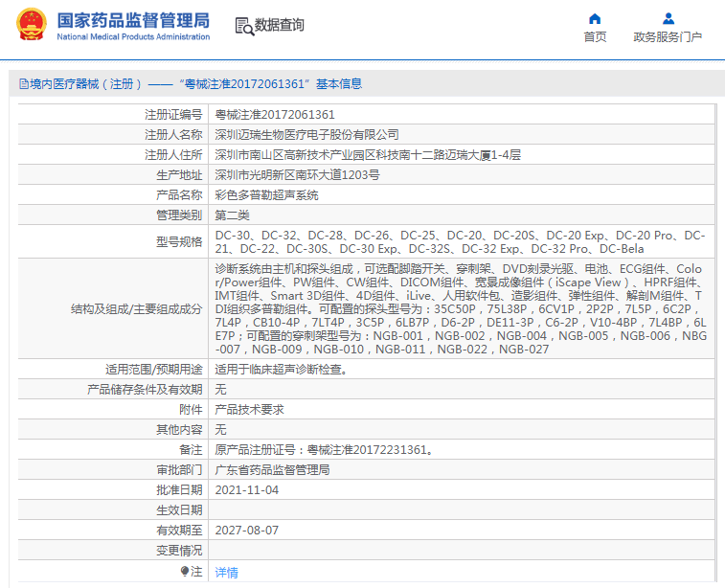Click the 产品储存条件及有效期 label
725x588 pixels.
tap(145, 389)
